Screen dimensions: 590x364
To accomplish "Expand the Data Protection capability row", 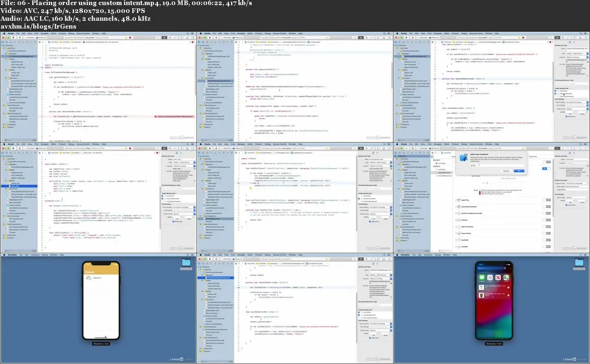I will [456, 227].
